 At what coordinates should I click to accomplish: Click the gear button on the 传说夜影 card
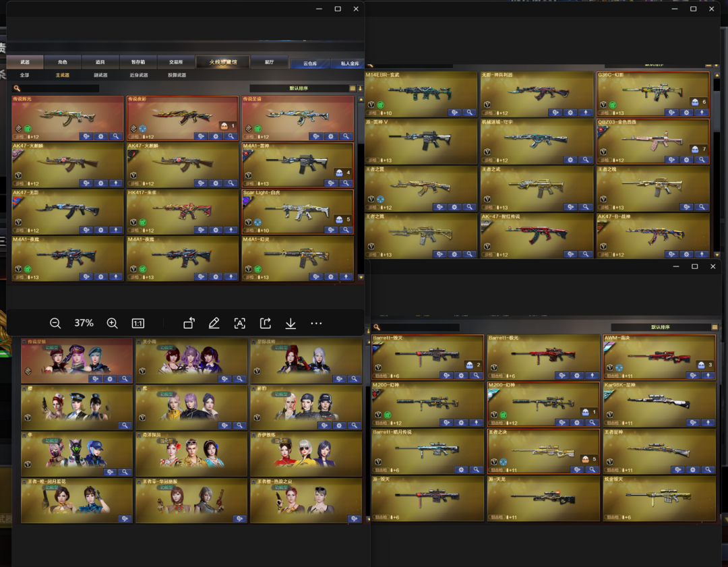[216, 137]
